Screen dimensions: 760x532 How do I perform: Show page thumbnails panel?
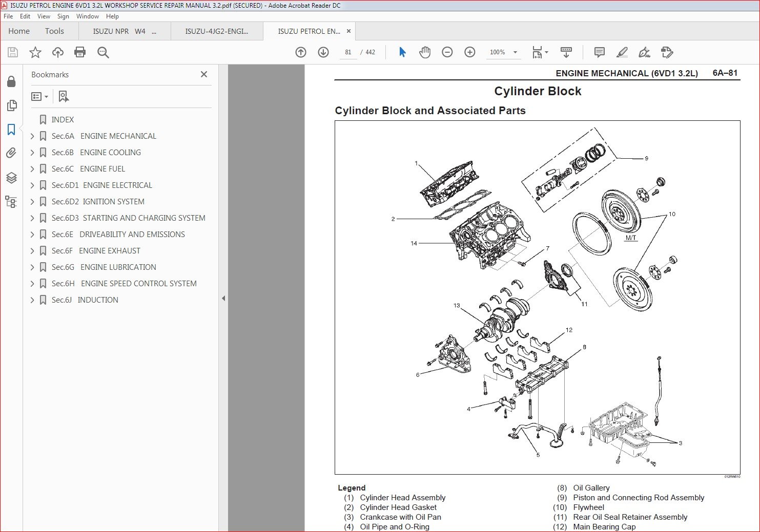[11, 105]
